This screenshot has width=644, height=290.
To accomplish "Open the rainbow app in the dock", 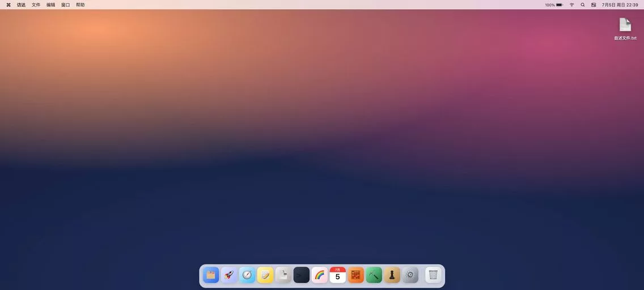I will [x=320, y=275].
